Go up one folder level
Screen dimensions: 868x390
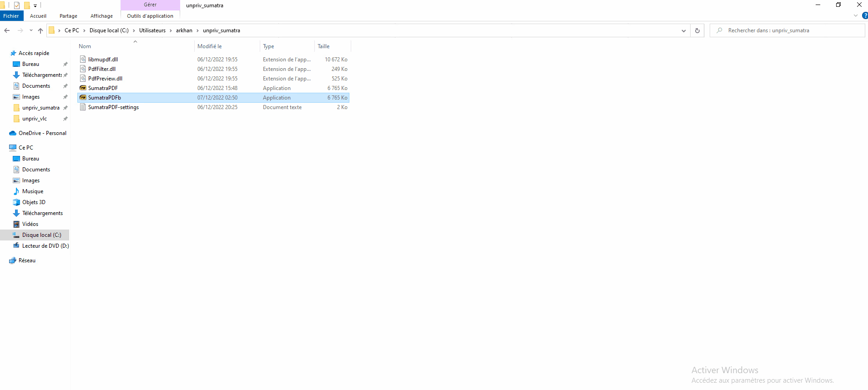tap(40, 30)
